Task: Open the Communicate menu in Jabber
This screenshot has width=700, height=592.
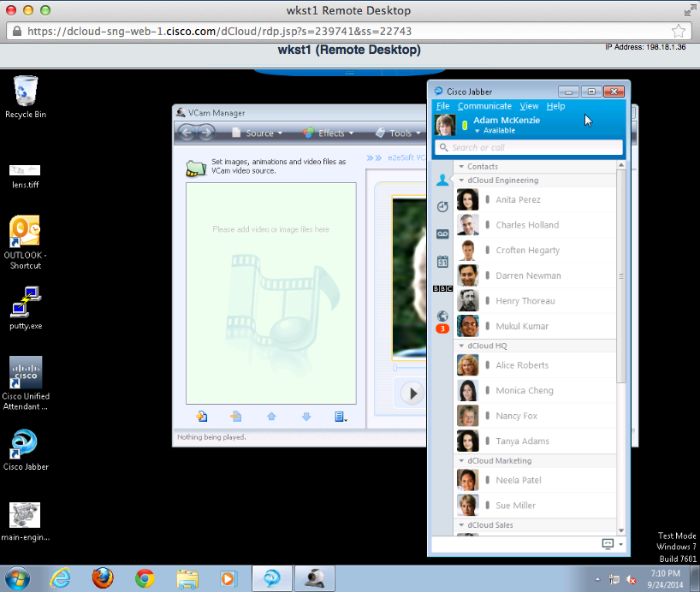Action: [x=484, y=106]
